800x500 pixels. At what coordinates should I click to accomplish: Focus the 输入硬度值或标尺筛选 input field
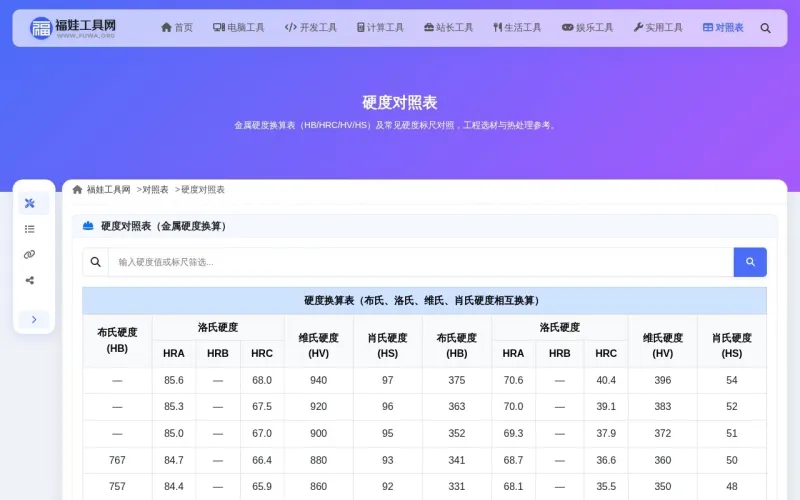(x=420, y=262)
